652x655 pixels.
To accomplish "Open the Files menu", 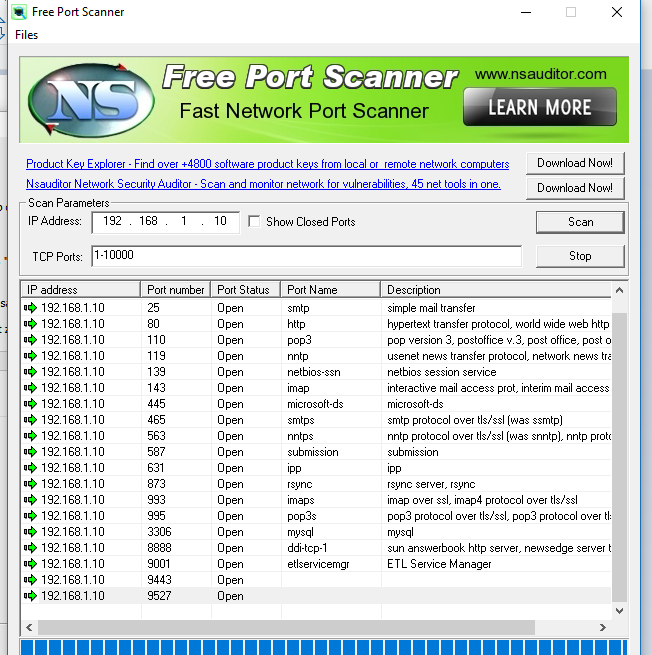I will 27,35.
